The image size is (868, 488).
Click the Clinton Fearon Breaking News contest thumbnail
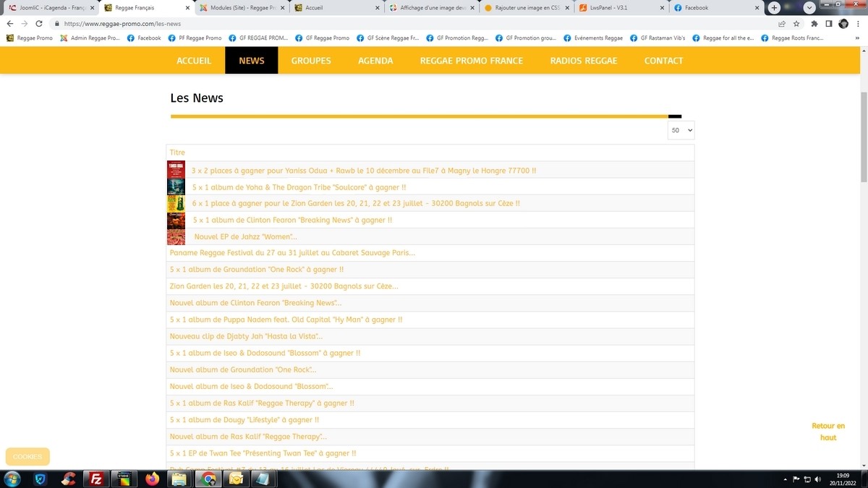(176, 221)
